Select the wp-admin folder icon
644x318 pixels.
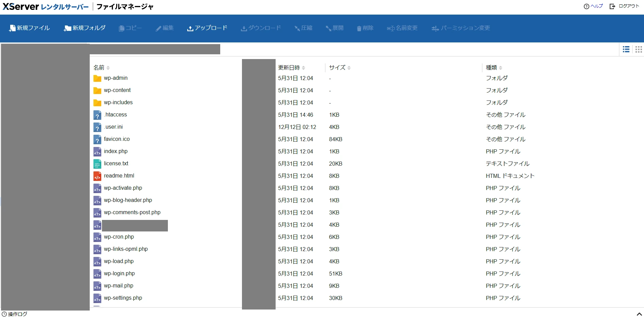[x=97, y=78]
